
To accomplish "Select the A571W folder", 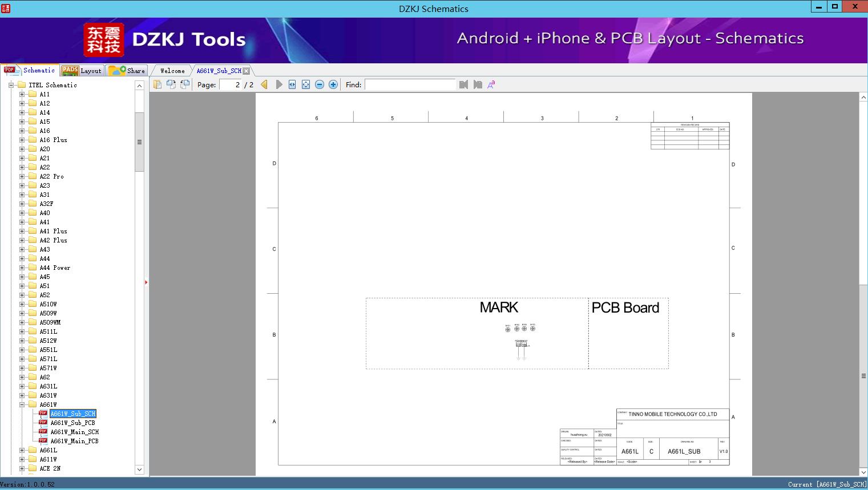I will coord(49,368).
